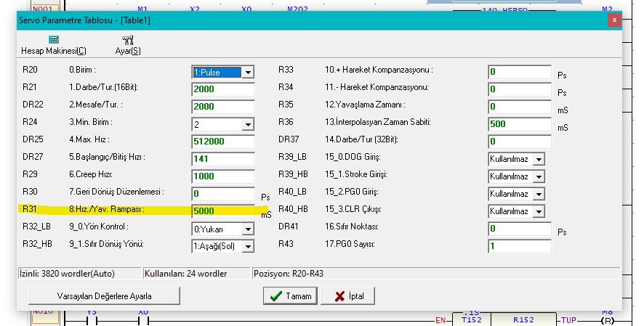
Task: Click the R39_HB register label
Action: coord(293,174)
